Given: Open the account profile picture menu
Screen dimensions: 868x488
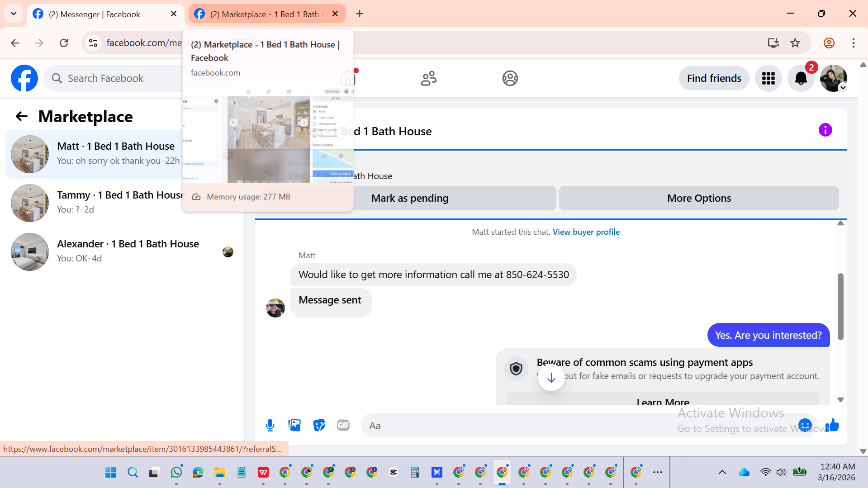Looking at the screenshot, I should coord(833,78).
